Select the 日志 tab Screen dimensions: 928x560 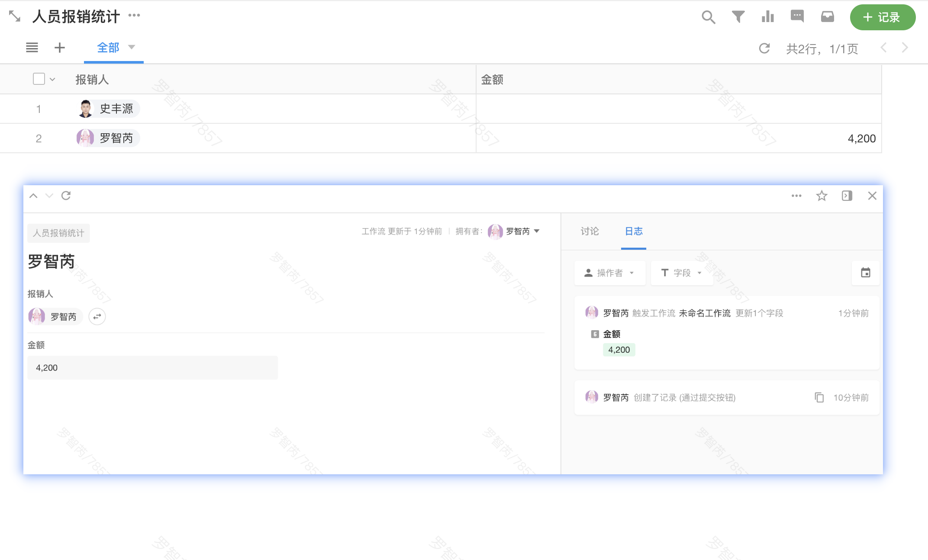pos(633,232)
